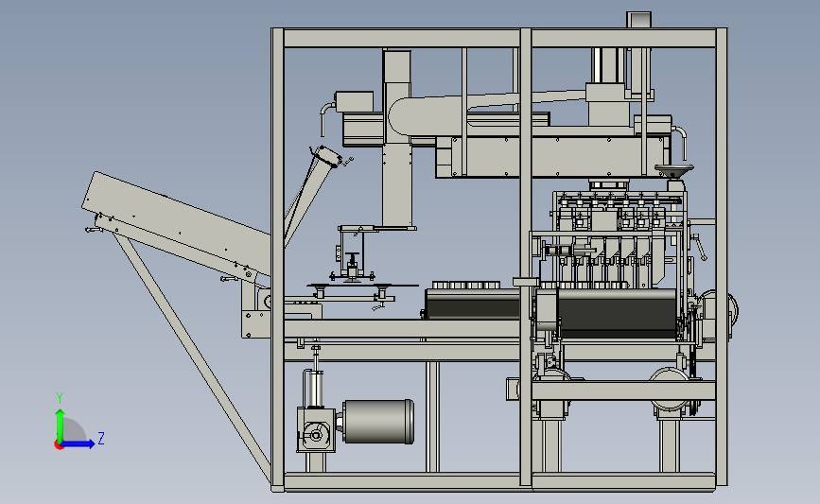Select the diagonal support brace under the chute

click(x=193, y=356)
